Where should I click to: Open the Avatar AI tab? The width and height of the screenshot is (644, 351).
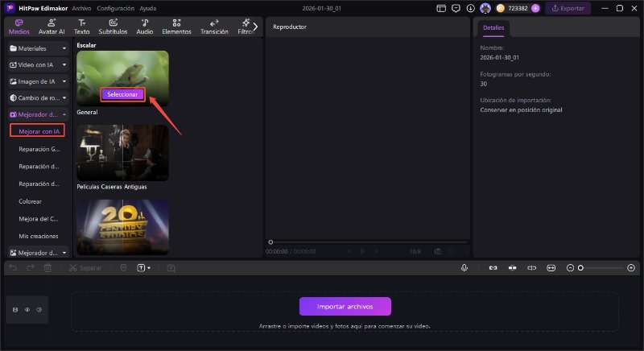(x=52, y=27)
